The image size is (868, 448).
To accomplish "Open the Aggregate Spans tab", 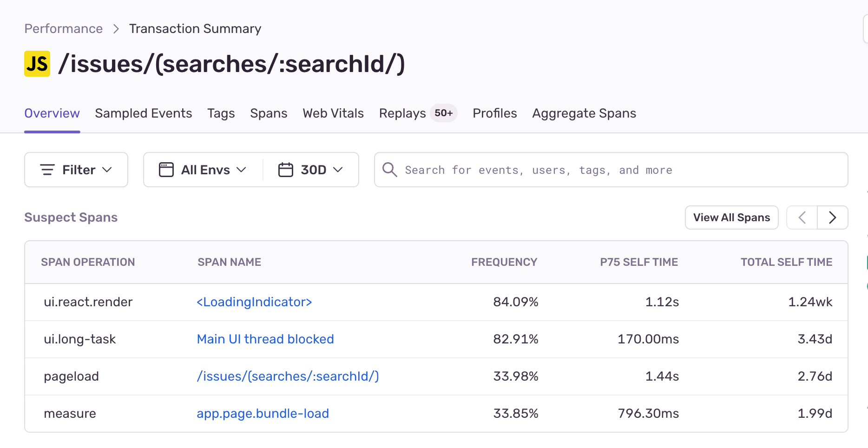I will [584, 113].
